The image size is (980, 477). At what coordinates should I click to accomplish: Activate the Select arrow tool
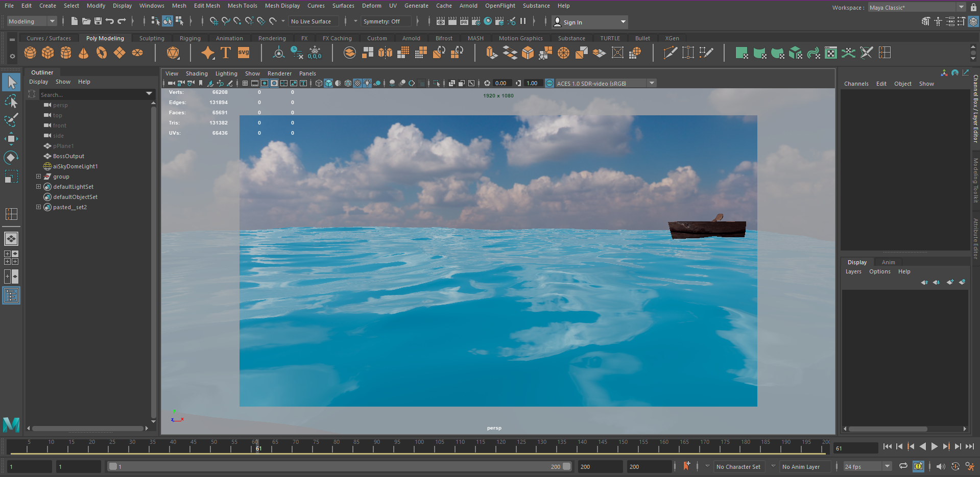(11, 82)
